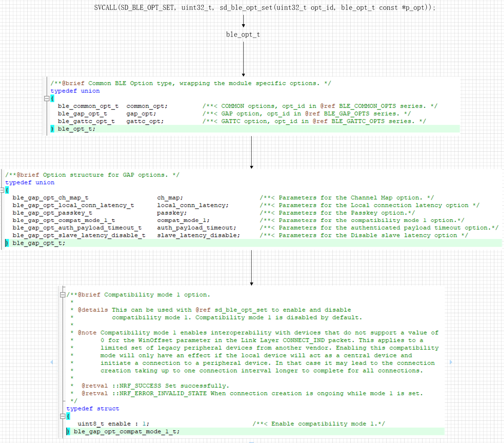
Task: Select the ble_gap_opt_ch_map_t type name
Action: pyautogui.click(x=50, y=198)
